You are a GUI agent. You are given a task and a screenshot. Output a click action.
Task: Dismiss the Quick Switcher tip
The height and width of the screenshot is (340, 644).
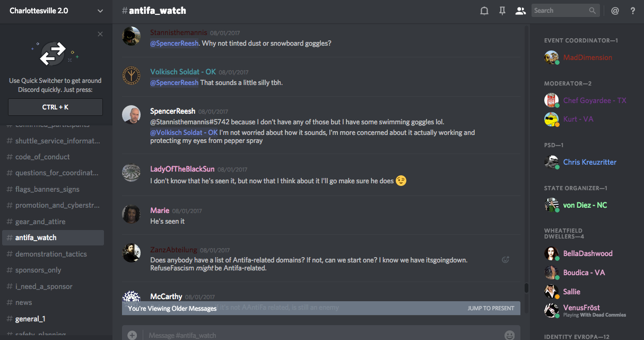pos(100,34)
